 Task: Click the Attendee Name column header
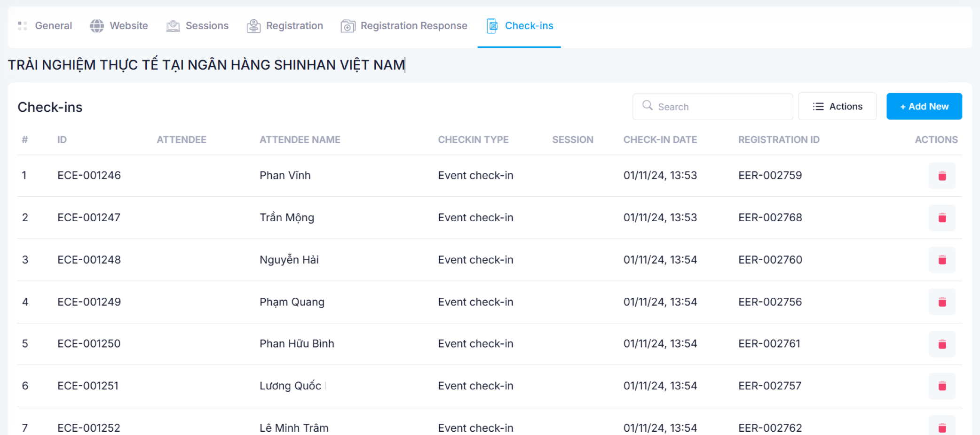pyautogui.click(x=300, y=140)
